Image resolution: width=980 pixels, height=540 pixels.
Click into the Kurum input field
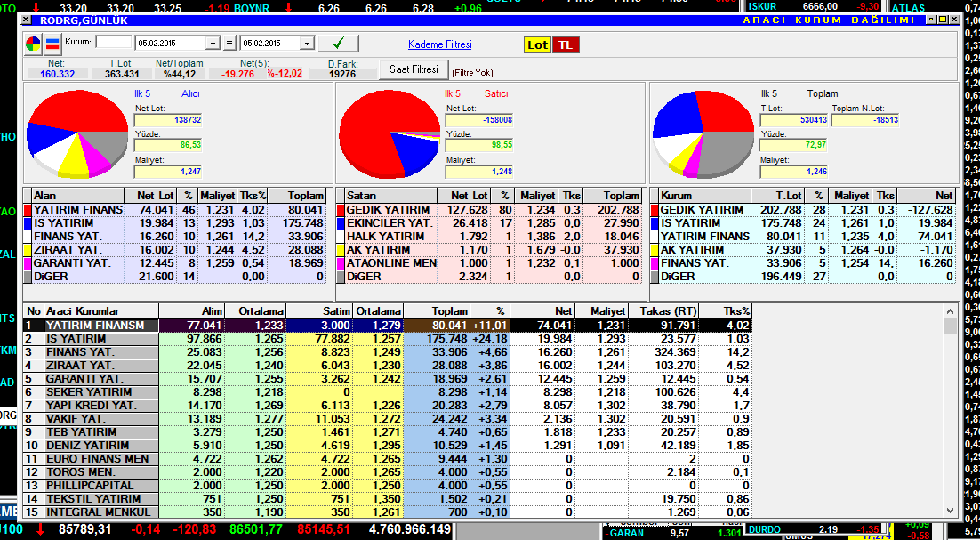pyautogui.click(x=113, y=42)
